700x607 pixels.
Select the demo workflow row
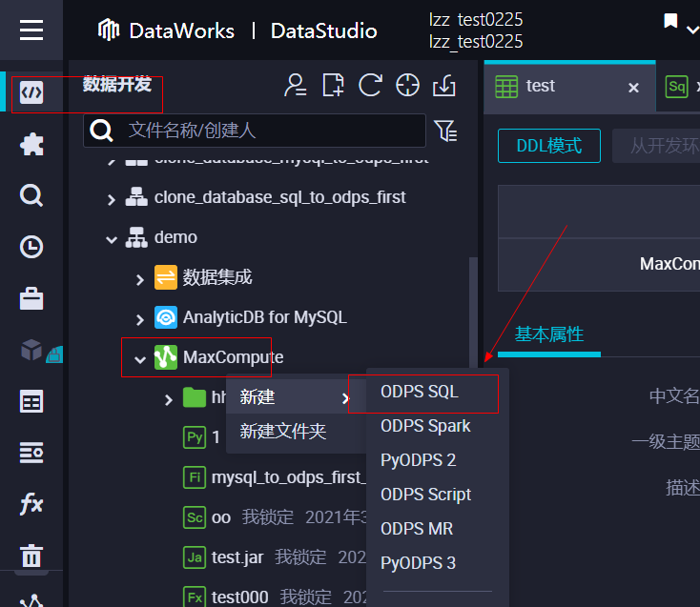click(175, 237)
